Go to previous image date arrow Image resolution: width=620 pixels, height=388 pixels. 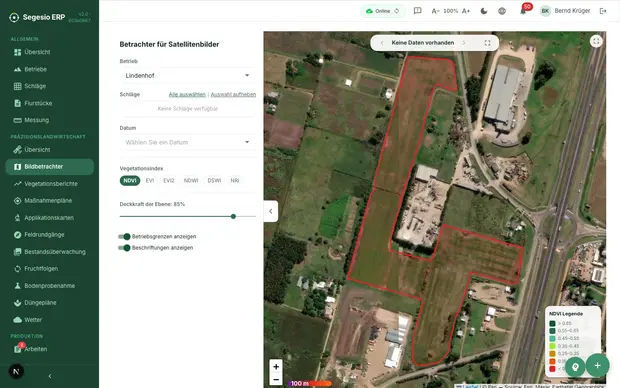[382, 43]
